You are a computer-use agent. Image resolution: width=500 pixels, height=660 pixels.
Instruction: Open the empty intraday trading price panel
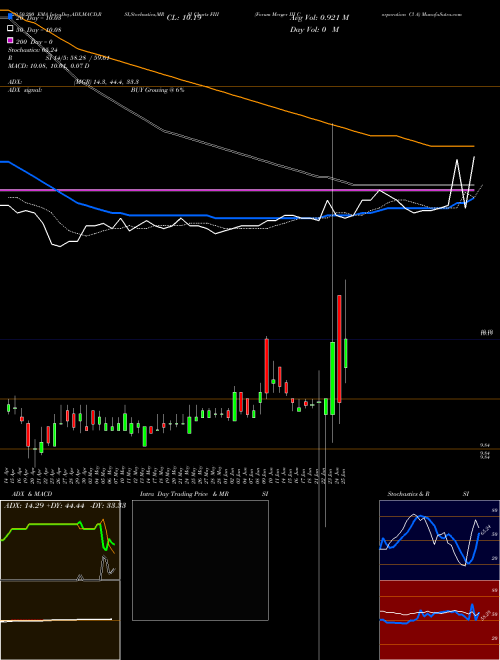(200, 560)
